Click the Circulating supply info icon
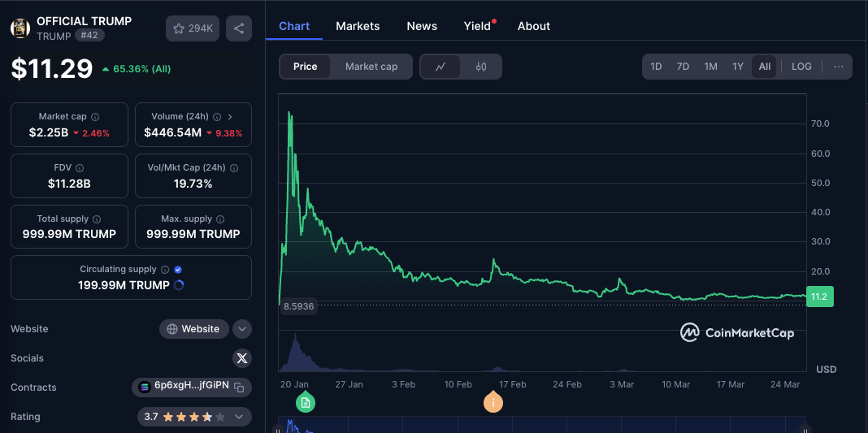The width and height of the screenshot is (868, 433). tap(165, 270)
